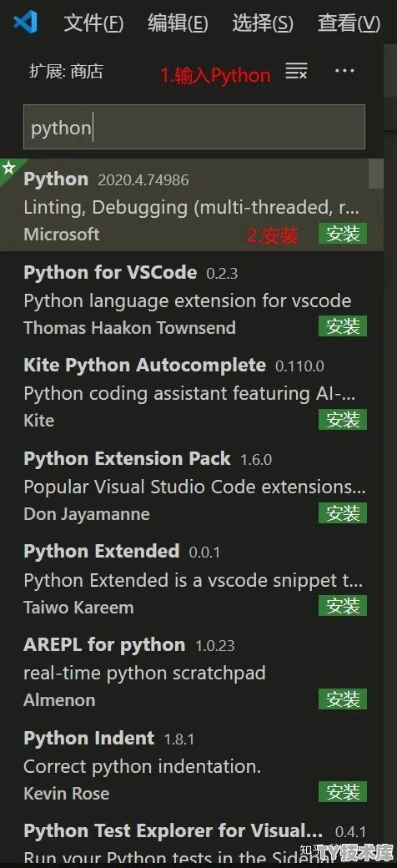Open the Extensions panel more actions menu
The image size is (397, 868).
344,71
